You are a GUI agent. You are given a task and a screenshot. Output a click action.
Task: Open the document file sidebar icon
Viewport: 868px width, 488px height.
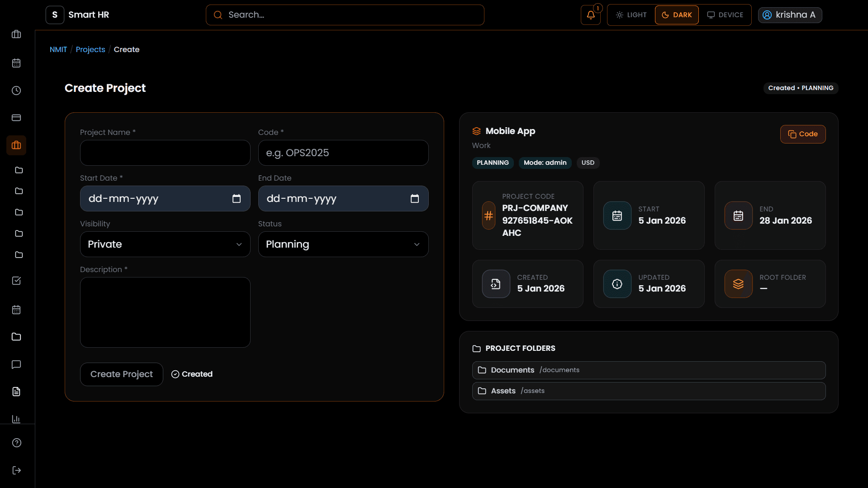tap(16, 392)
